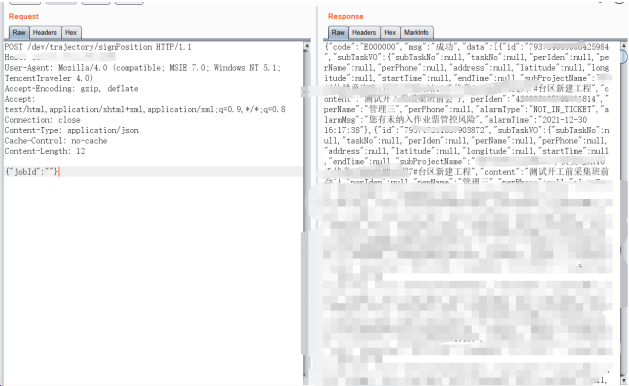Grab the Response pane scrollbar thumb
Viewport: 629px width, 386px height.
624,57
